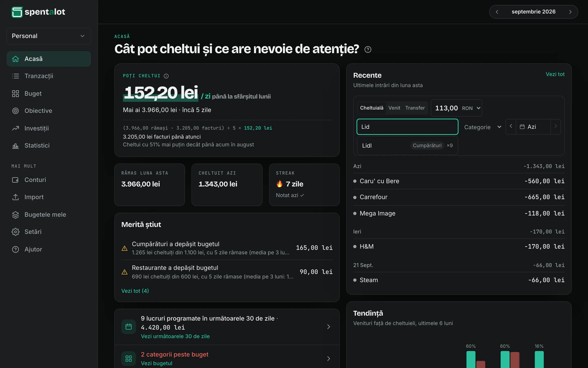Open the Acasă home page
The height and width of the screenshot is (368, 588).
point(49,59)
